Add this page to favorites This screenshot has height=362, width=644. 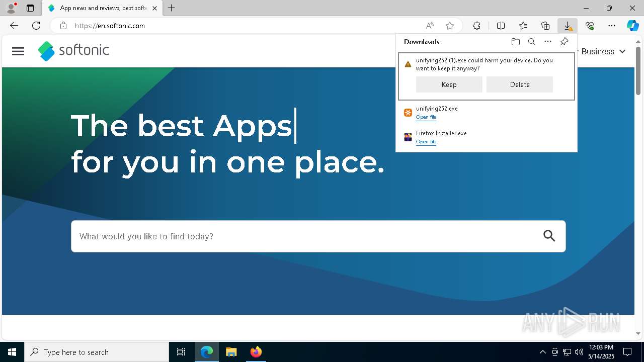click(450, 26)
